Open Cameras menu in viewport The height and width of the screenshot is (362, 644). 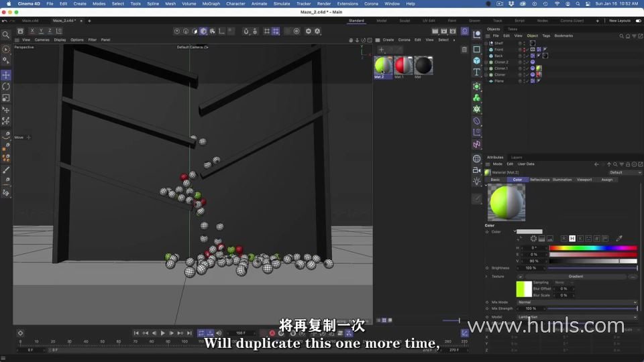pyautogui.click(x=42, y=40)
